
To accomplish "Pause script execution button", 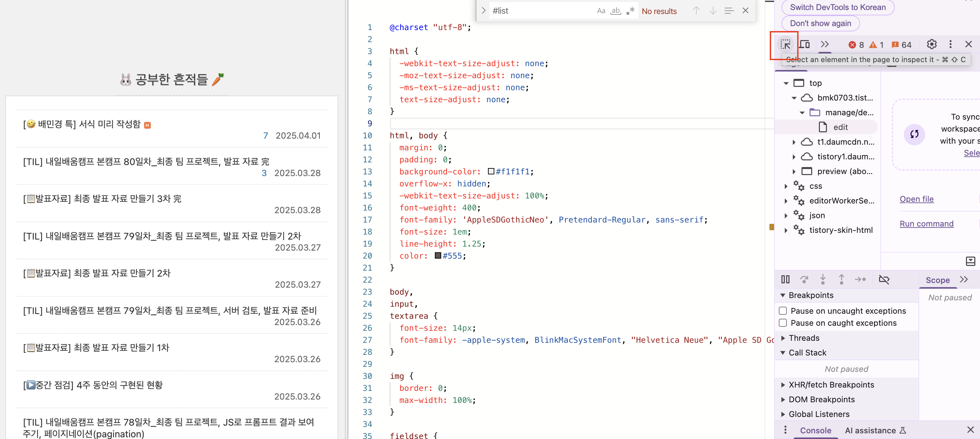I will pos(785,280).
